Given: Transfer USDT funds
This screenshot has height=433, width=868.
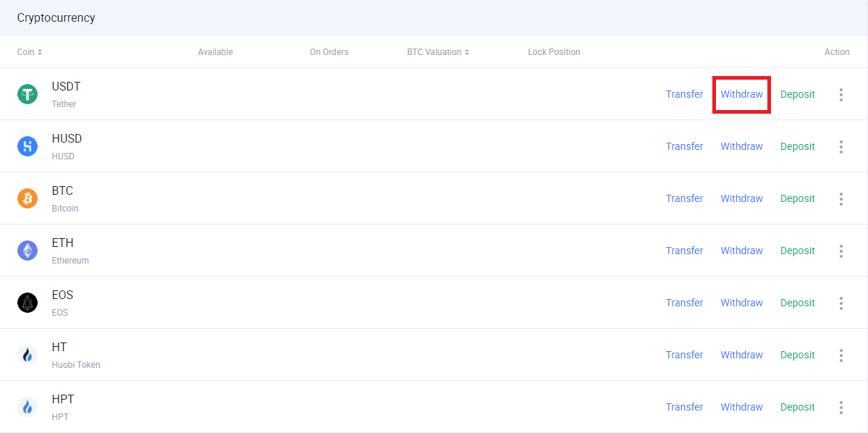Looking at the screenshot, I should 684,94.
